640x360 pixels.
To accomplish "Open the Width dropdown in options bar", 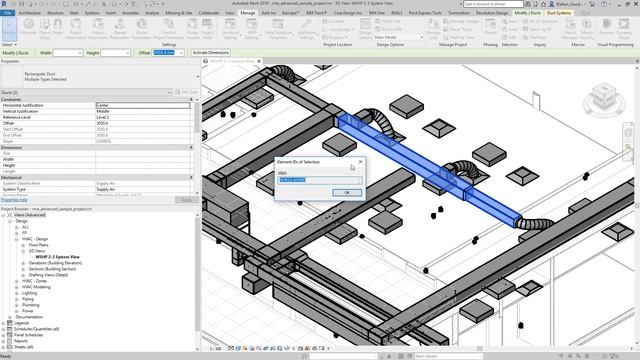I will pos(79,53).
